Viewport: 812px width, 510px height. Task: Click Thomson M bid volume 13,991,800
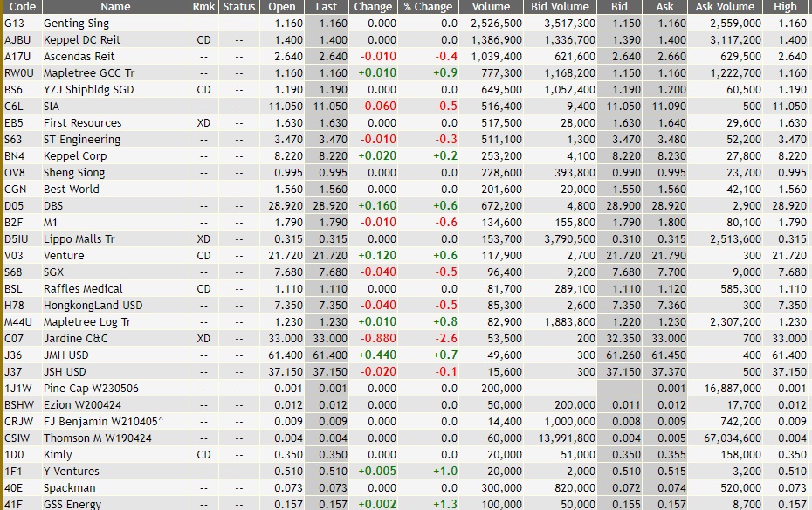[x=567, y=438]
